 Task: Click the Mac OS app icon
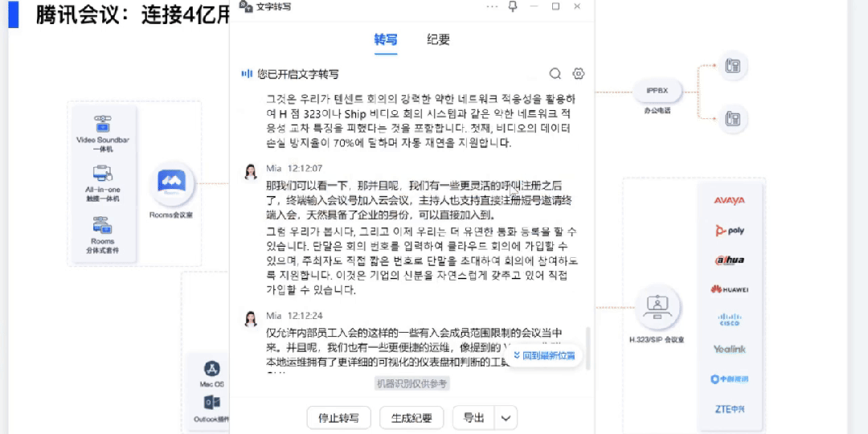212,369
